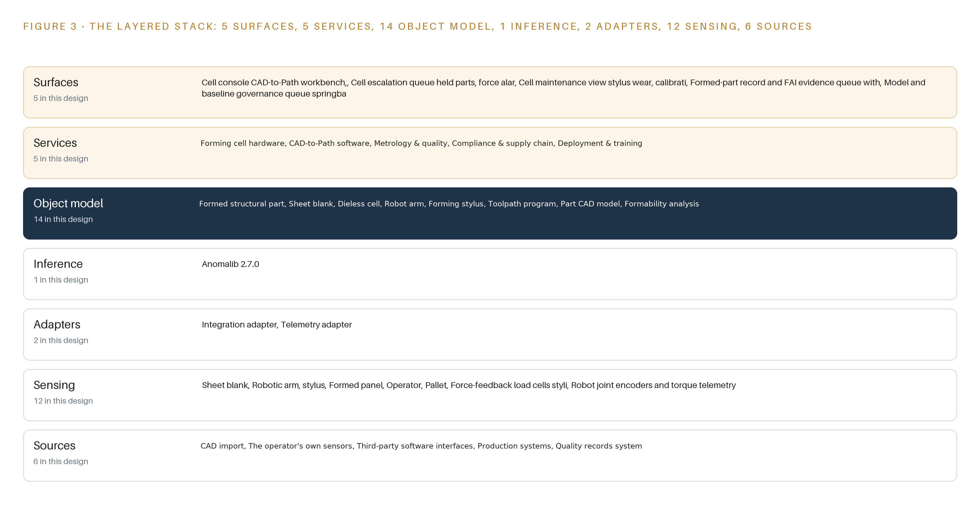Click '2 in this design' under Adapters
Image resolution: width=980 pixels, height=516 pixels.
61,340
